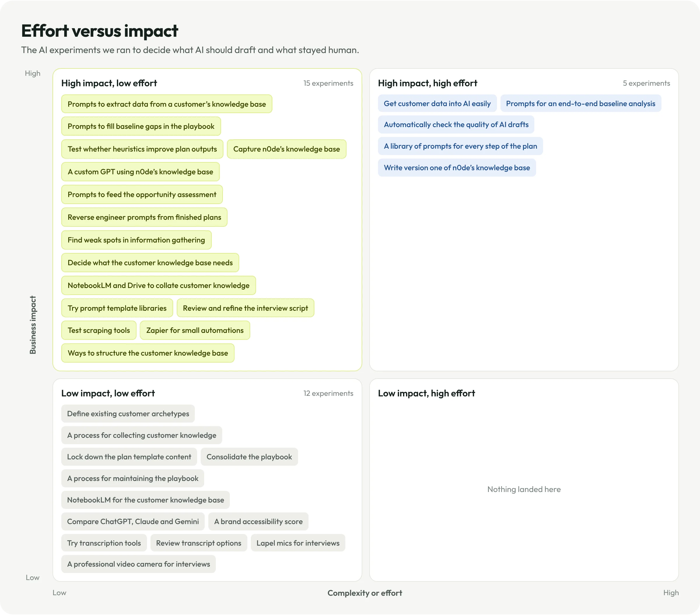
Task: Select the 'Consolidate the playbook' chip
Action: point(249,457)
